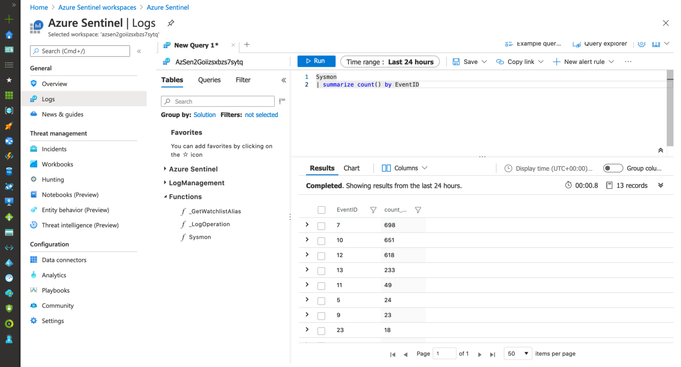681x367 pixels.
Task: Check the row for EventID 12
Action: (x=321, y=256)
